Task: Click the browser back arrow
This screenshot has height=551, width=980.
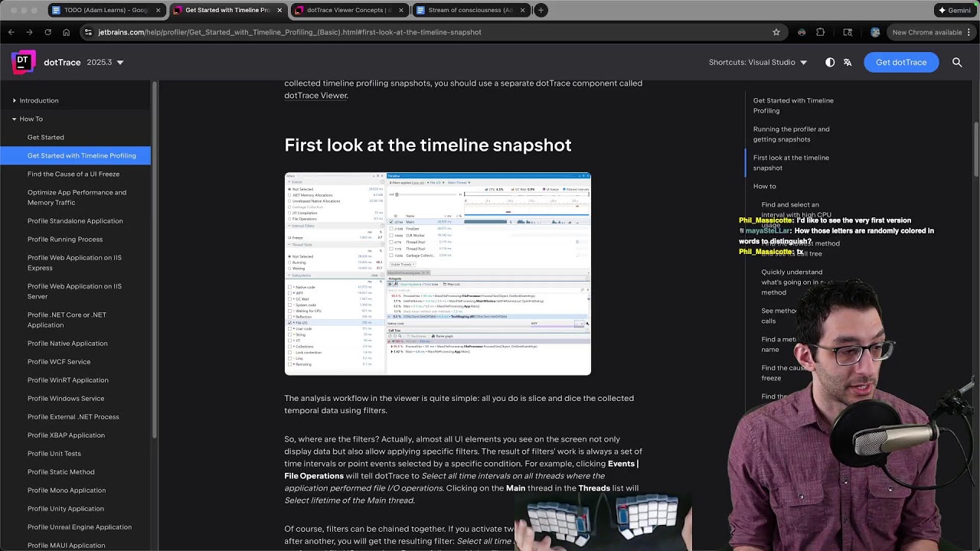Action: [x=11, y=32]
